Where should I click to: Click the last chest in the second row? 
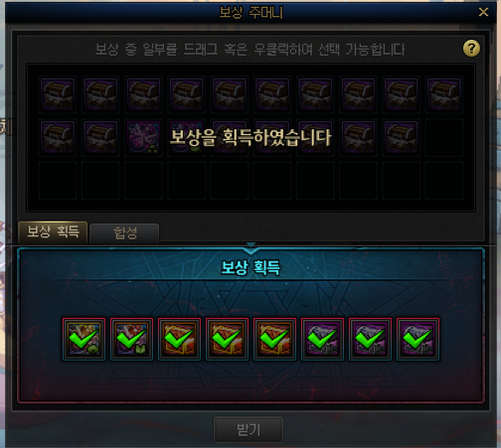click(401, 137)
